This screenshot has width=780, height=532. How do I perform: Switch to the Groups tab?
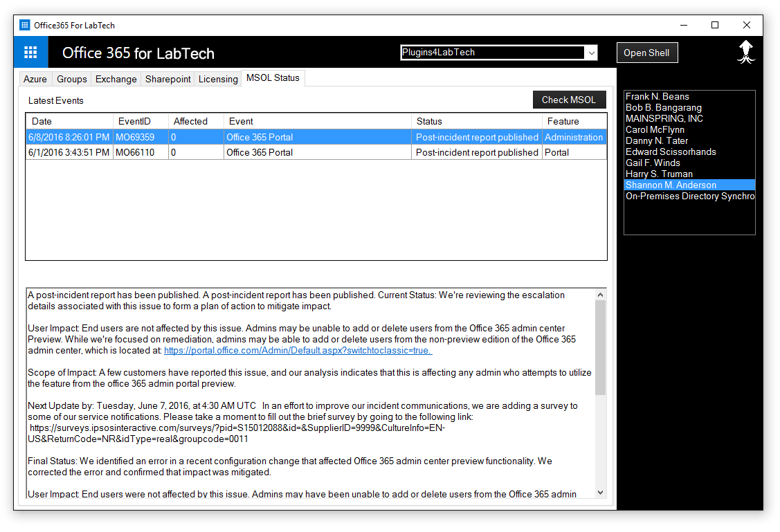[72, 79]
